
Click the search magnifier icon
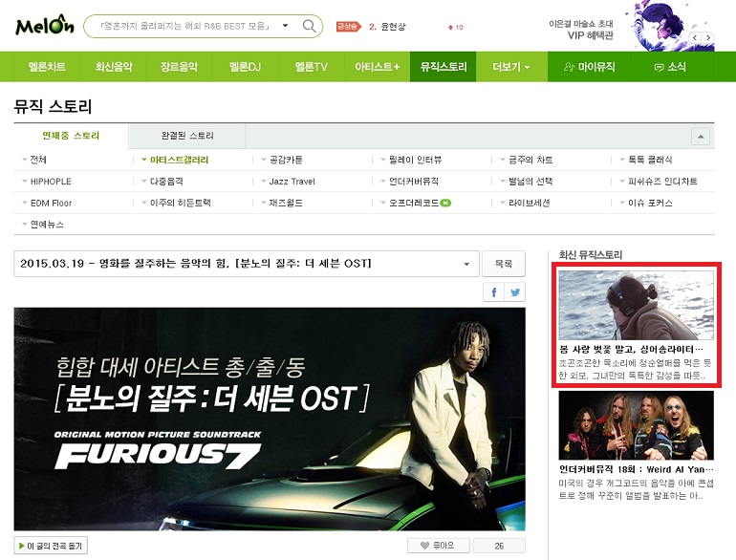coord(309,26)
